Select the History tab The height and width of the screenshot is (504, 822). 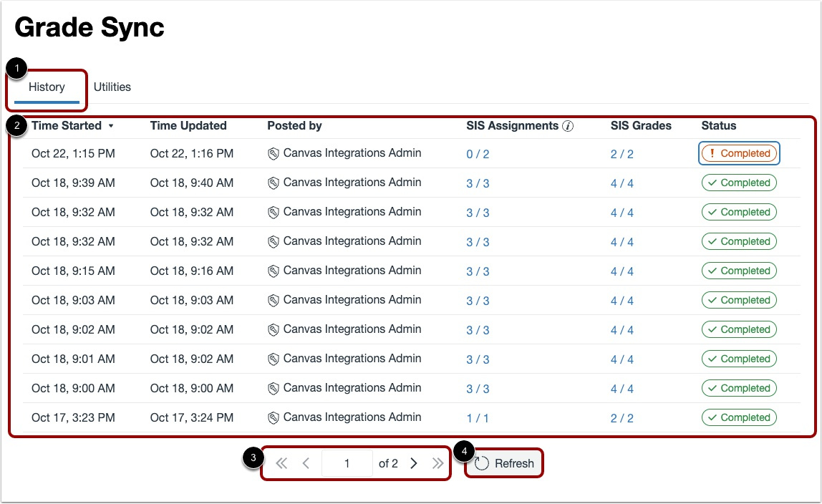pos(46,87)
